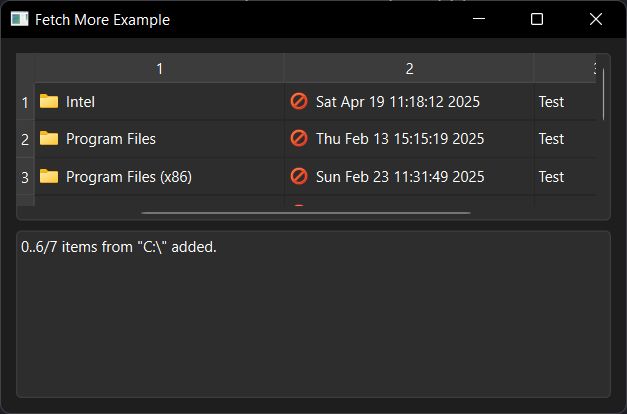Click the forbidden icon beside the Thu Feb 13 date

click(x=299, y=138)
